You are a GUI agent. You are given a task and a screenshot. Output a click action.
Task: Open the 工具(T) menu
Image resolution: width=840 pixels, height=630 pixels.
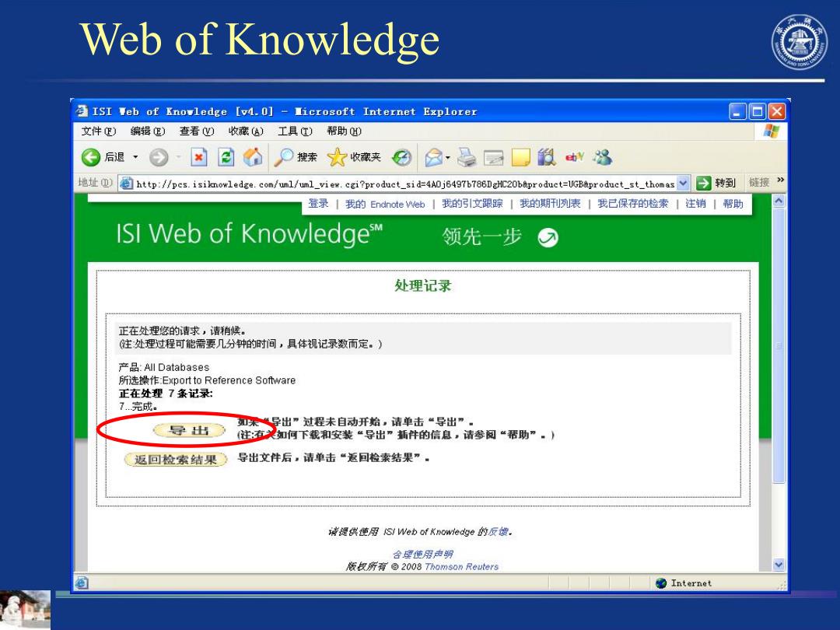pyautogui.click(x=296, y=131)
